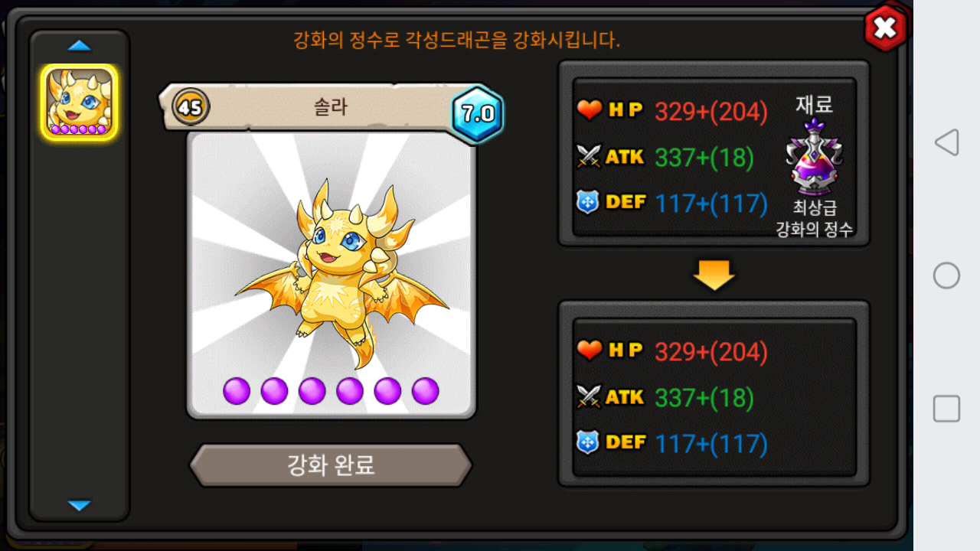Tap the Android home circle button
The image size is (980, 551).
pos(947,275)
